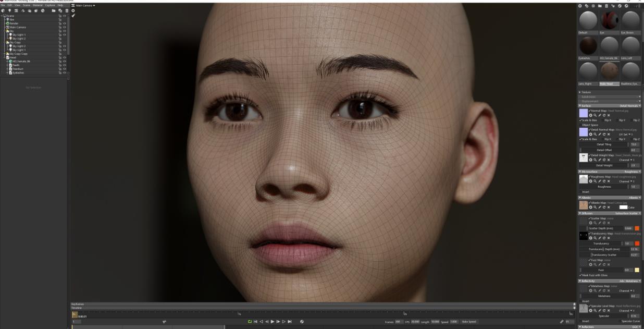Open the Main Camera dropdown
644x329 pixels.
[85, 5]
